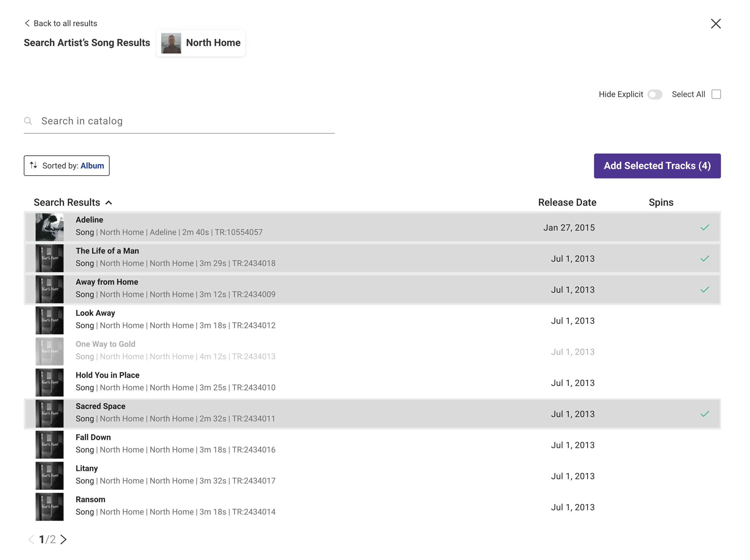Click Back to all results link
The image size is (750, 560).
65,23
